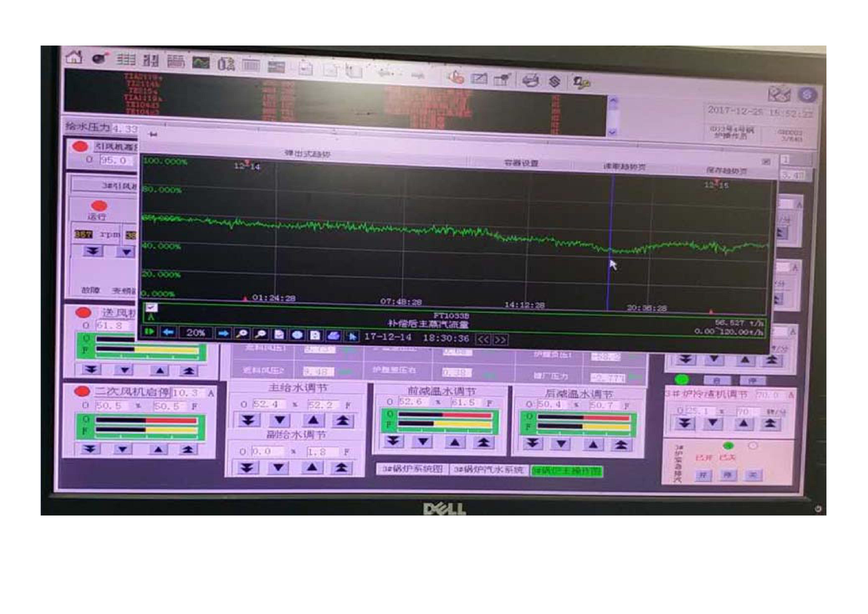Click the alarm list scrollbar down arrow
This screenshot has height=614, width=868.
(x=612, y=132)
